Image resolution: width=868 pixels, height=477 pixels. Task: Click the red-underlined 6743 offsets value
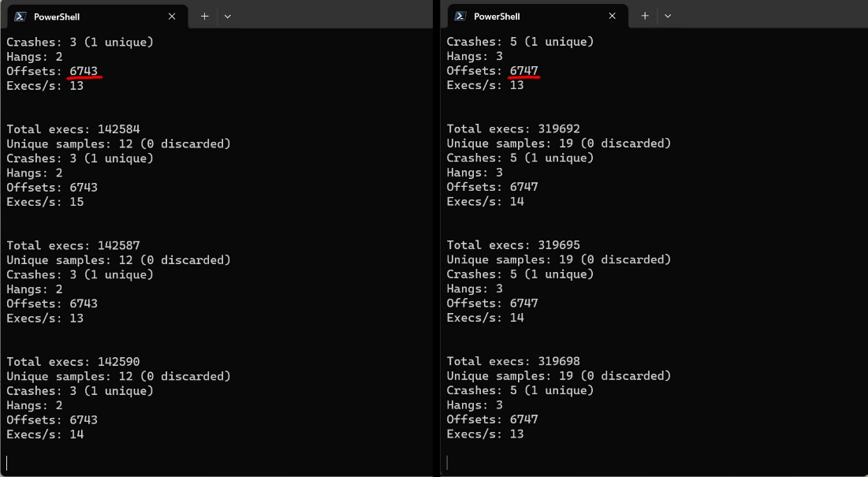tap(84, 71)
